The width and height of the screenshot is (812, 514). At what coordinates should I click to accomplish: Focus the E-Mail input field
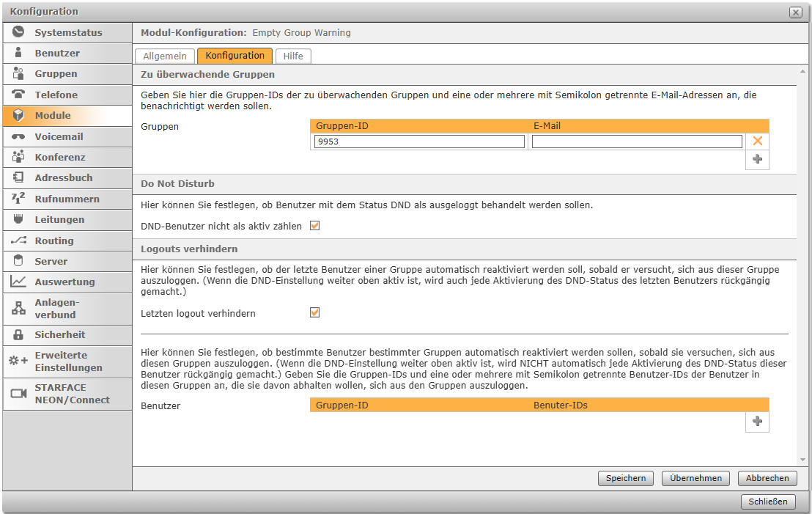[x=637, y=142]
